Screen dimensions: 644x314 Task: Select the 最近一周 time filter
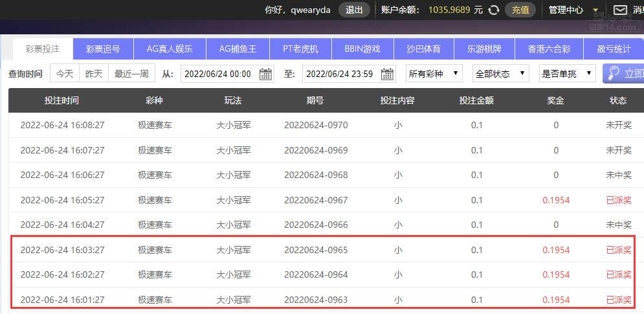(131, 74)
